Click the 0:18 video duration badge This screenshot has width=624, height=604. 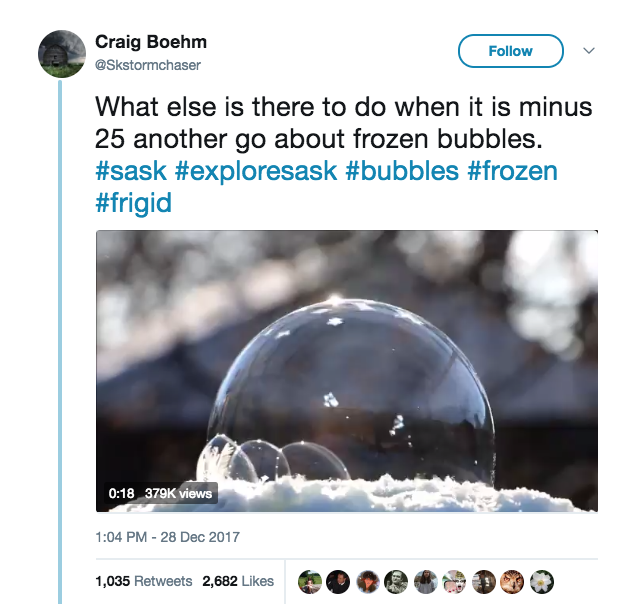point(121,493)
